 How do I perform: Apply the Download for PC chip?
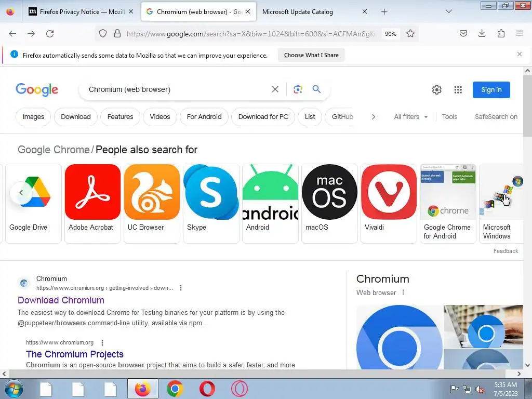coord(263,117)
